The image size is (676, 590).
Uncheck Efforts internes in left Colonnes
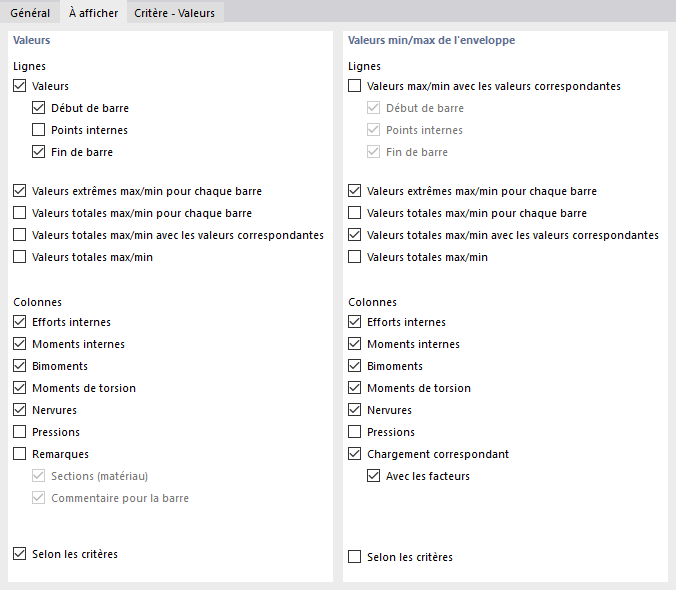20,322
